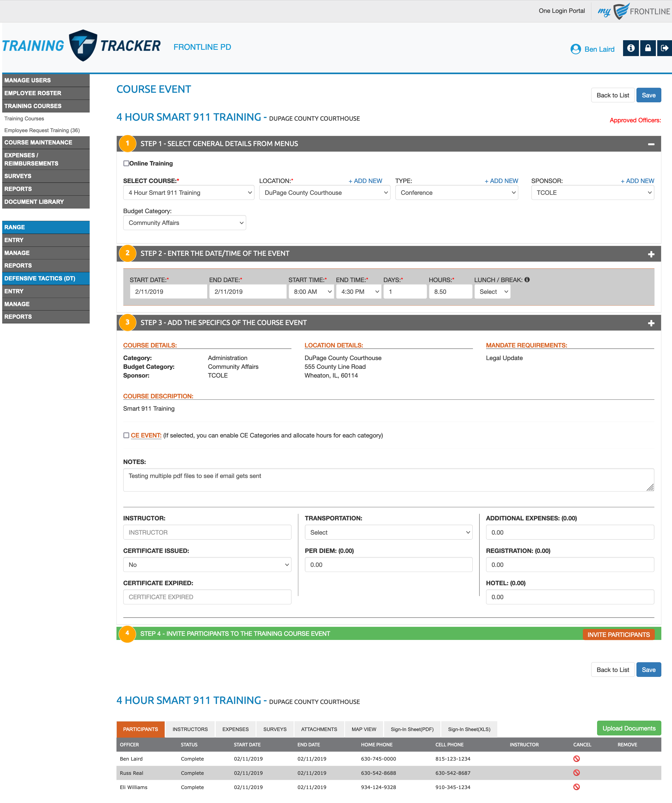Click the user profile avatar icon
The image size is (672, 803).
[575, 49]
